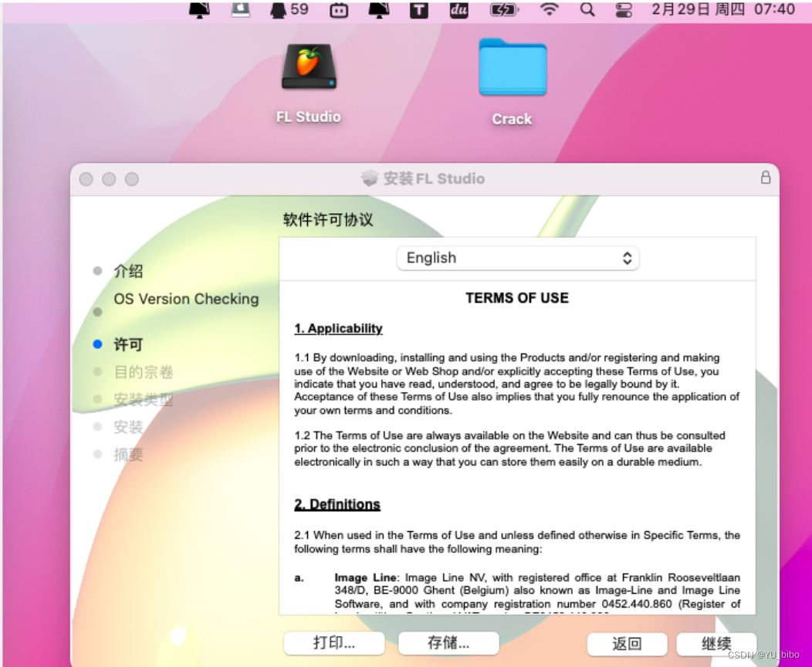The height and width of the screenshot is (667, 812).
Task: Click the 软件许可协议 heading
Action: 328,219
